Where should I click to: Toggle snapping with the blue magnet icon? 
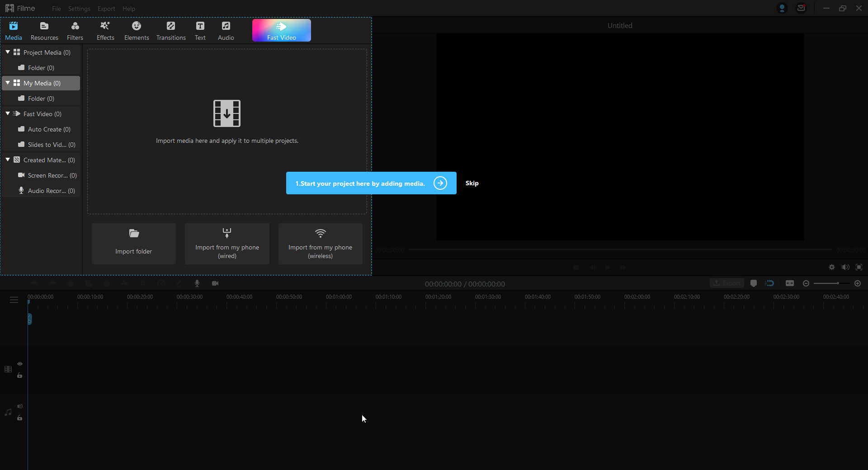tap(770, 283)
